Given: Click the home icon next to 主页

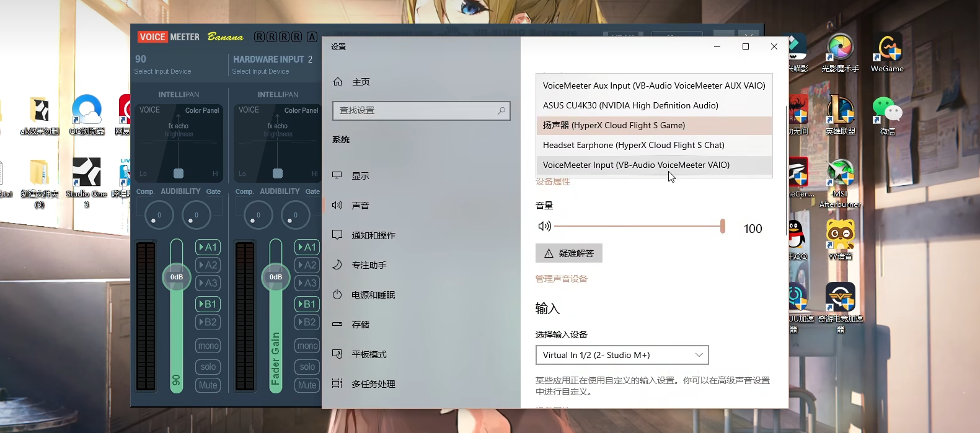Looking at the screenshot, I should (338, 82).
